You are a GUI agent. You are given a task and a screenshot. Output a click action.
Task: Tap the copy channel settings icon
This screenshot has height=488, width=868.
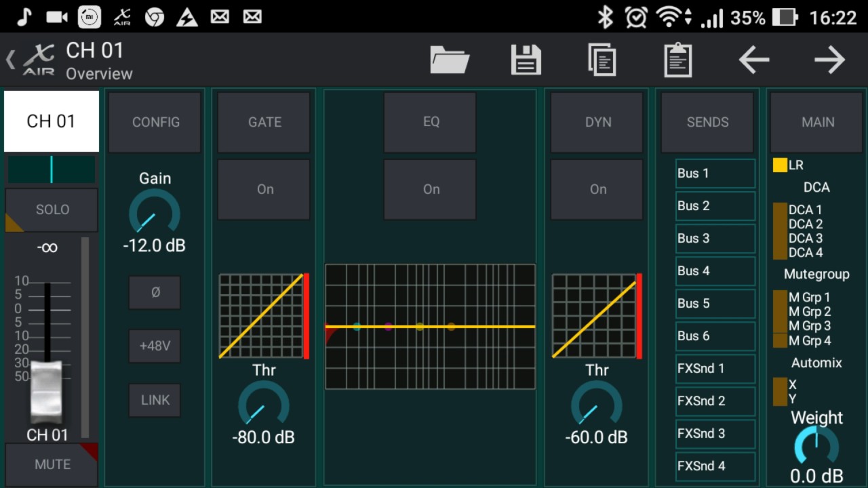click(x=602, y=60)
